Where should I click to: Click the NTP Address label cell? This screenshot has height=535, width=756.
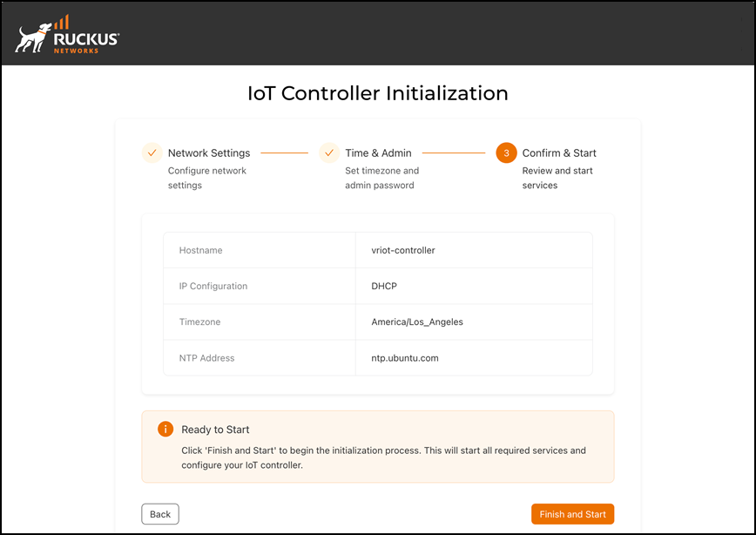(x=260, y=358)
